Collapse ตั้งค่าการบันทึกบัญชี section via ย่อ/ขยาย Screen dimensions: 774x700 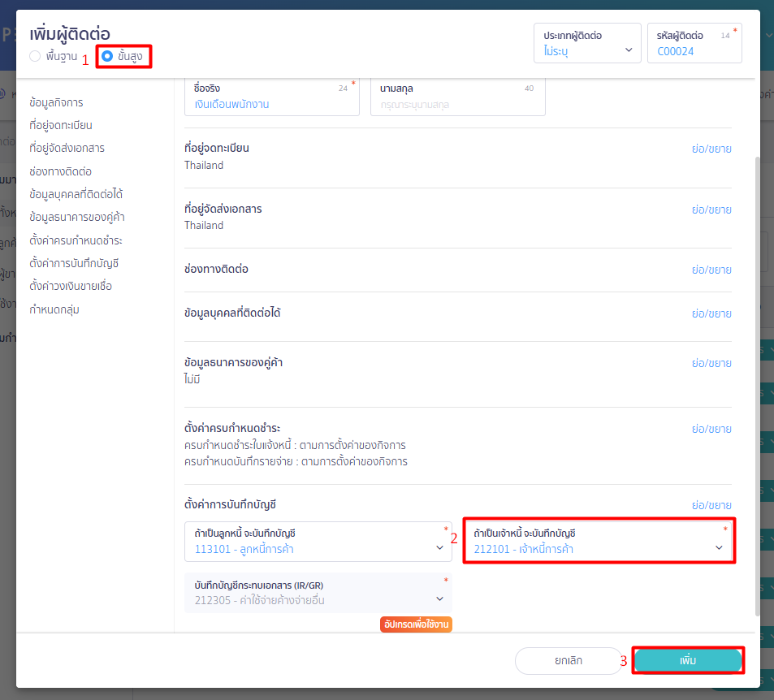711,505
